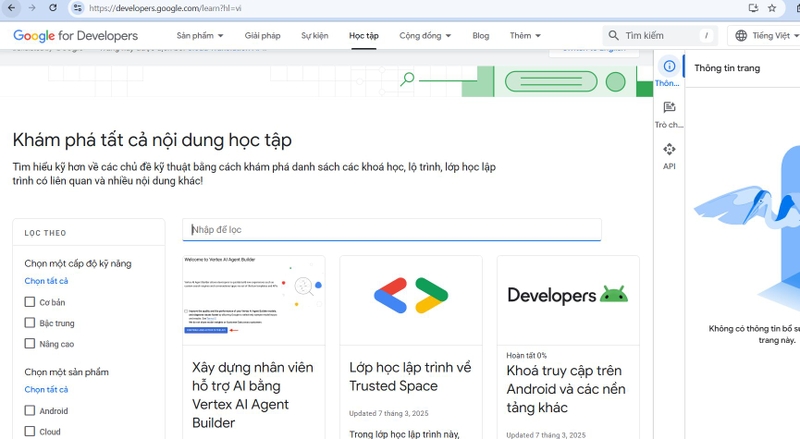The height and width of the screenshot is (439, 800).
Task: Click the install app icon in the address bar
Action: (x=753, y=8)
